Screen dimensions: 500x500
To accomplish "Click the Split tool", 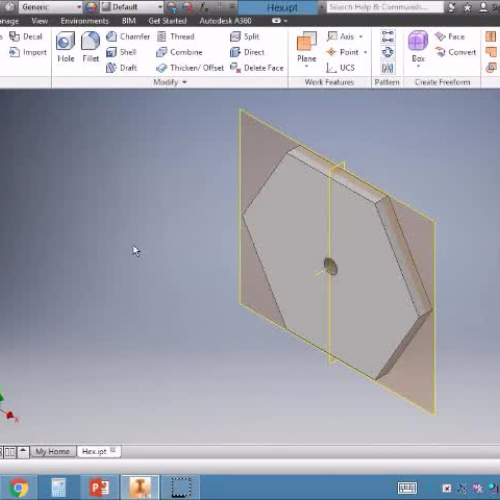I will tap(245, 36).
